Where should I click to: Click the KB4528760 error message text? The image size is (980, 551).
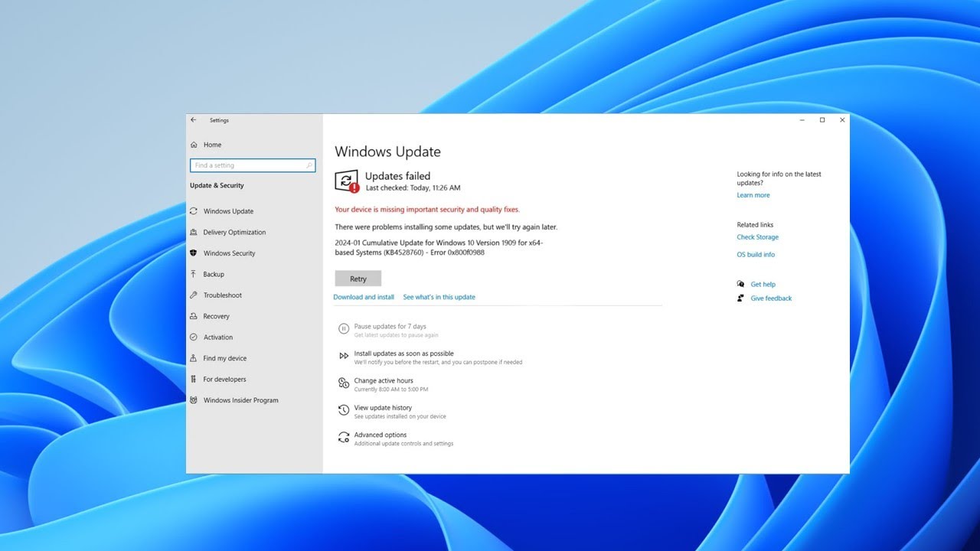coord(439,247)
